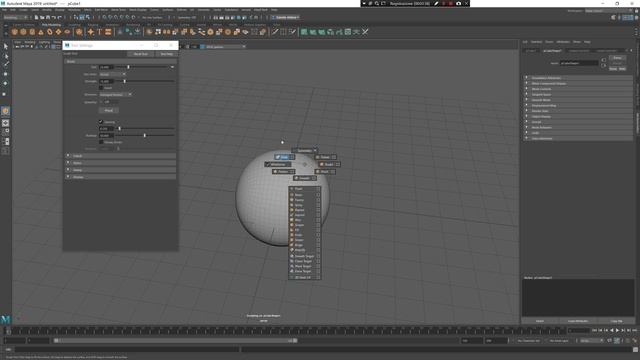Adjust the Buildup slider
Screen dimensions: 640x360
click(145, 135)
